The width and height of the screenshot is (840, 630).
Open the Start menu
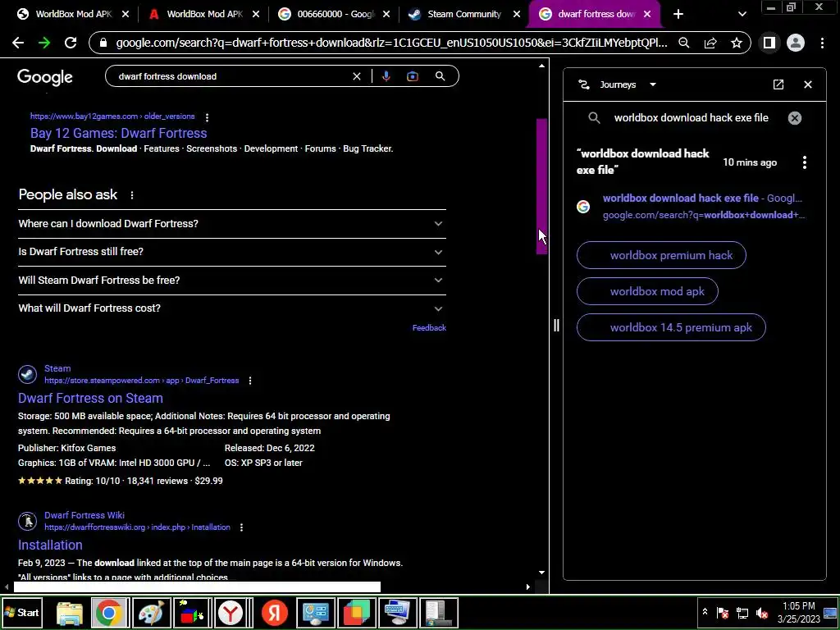coord(21,613)
